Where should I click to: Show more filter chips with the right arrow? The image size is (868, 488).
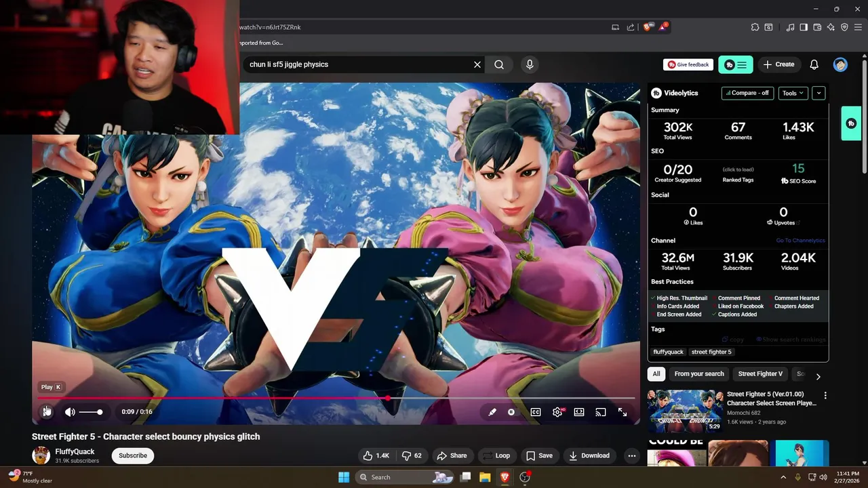(818, 376)
